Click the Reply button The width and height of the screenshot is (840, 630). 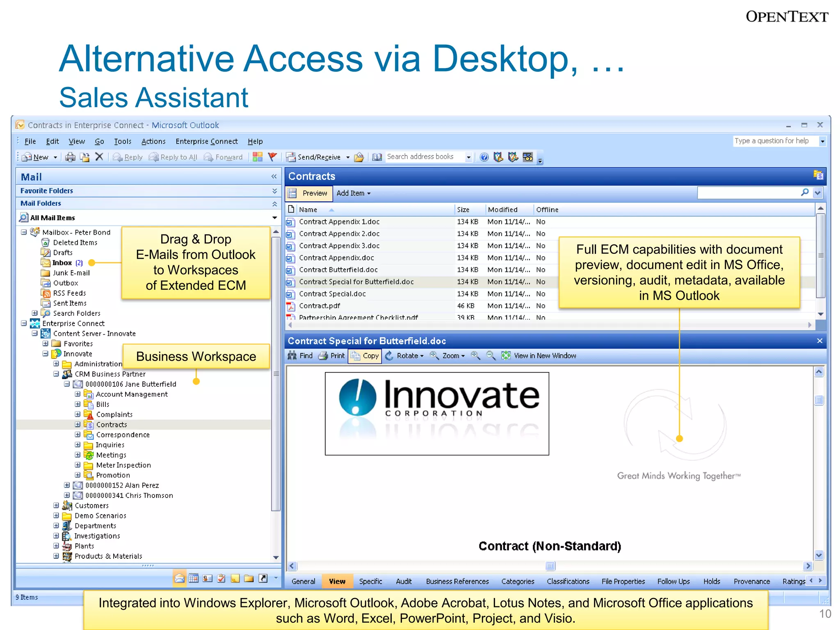128,157
